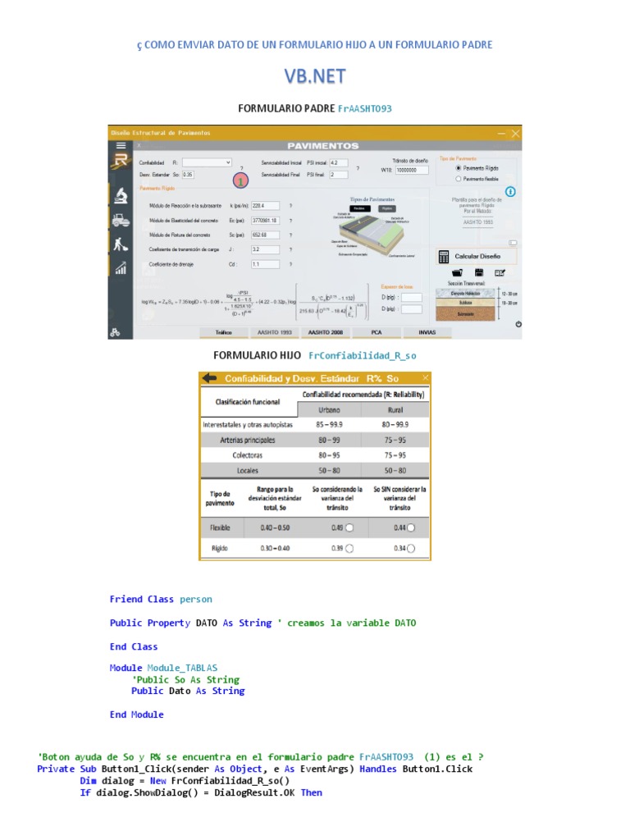The width and height of the screenshot is (630, 840).
Task: Open the hamburger menu in Pavimentos sidebar
Action: click(x=121, y=145)
